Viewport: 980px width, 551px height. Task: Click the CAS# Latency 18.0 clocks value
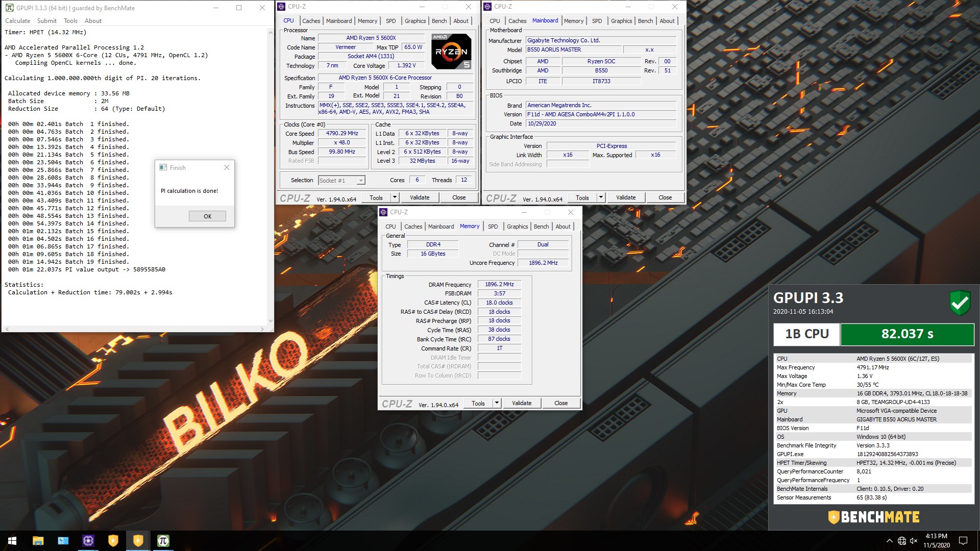[x=499, y=303]
